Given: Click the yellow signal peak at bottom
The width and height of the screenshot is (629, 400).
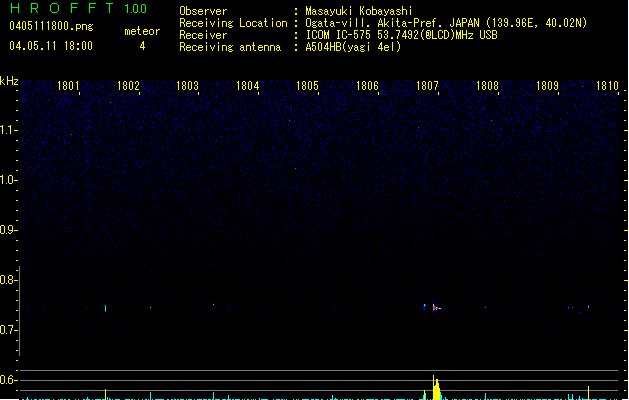Looking at the screenshot, I should [x=435, y=388].
